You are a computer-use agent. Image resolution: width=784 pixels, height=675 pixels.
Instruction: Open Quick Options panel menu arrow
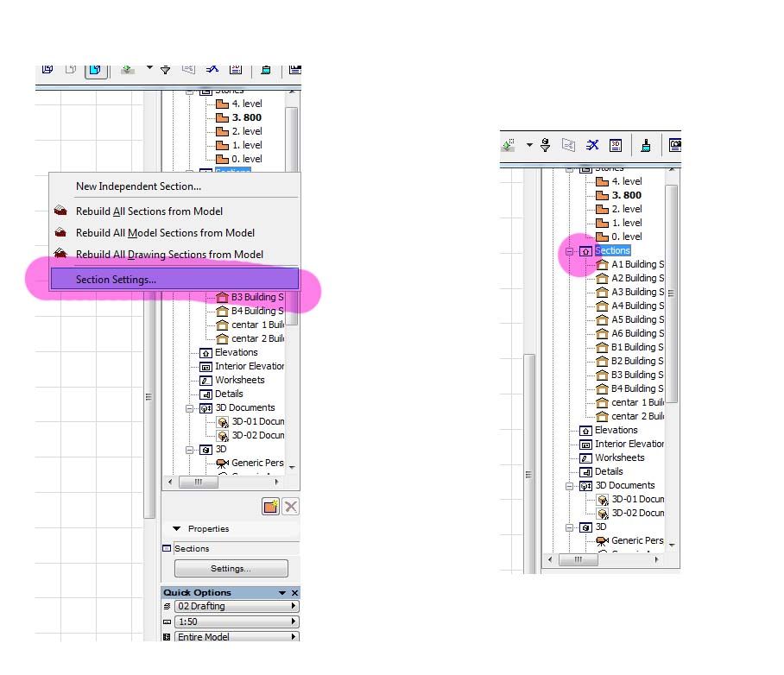tap(282, 592)
